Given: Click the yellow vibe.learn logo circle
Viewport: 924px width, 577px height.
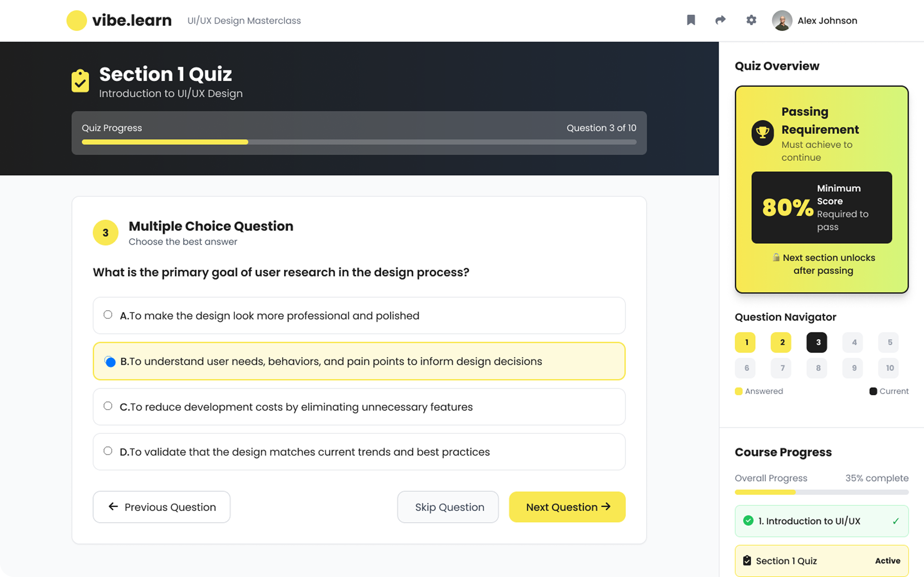Looking at the screenshot, I should (77, 21).
